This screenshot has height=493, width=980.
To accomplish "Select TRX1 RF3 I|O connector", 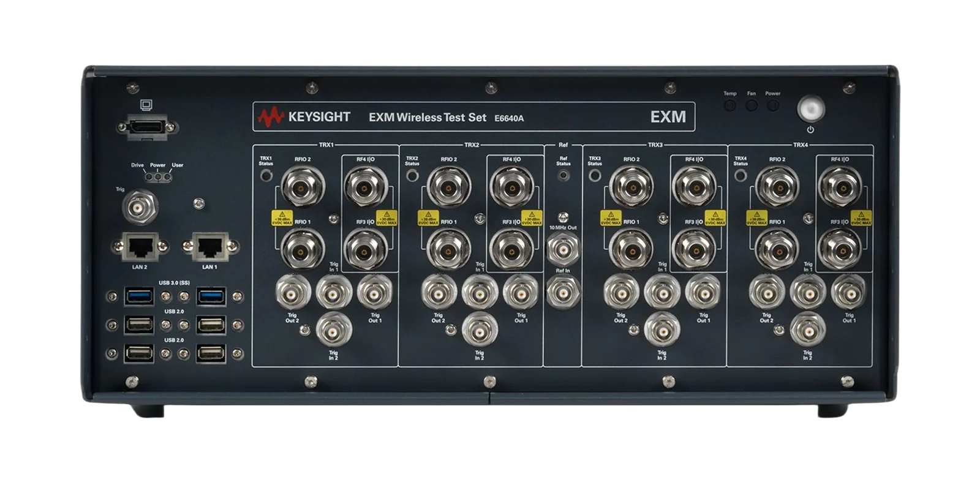I will (x=366, y=250).
